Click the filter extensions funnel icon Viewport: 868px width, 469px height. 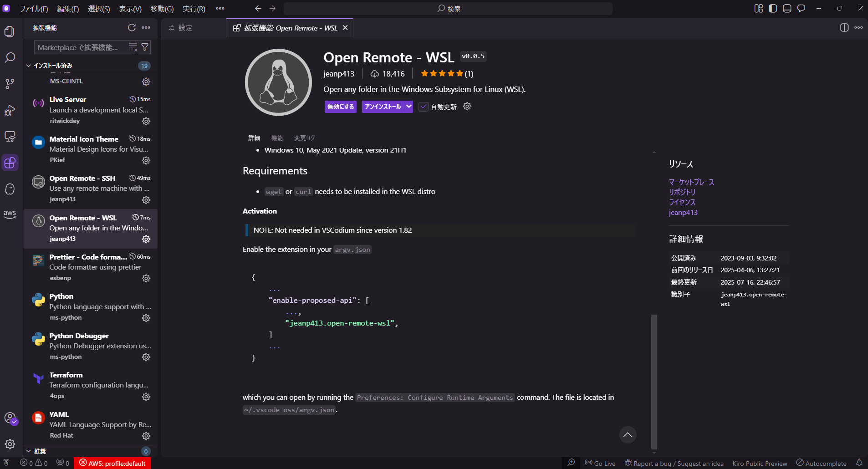[x=145, y=47]
